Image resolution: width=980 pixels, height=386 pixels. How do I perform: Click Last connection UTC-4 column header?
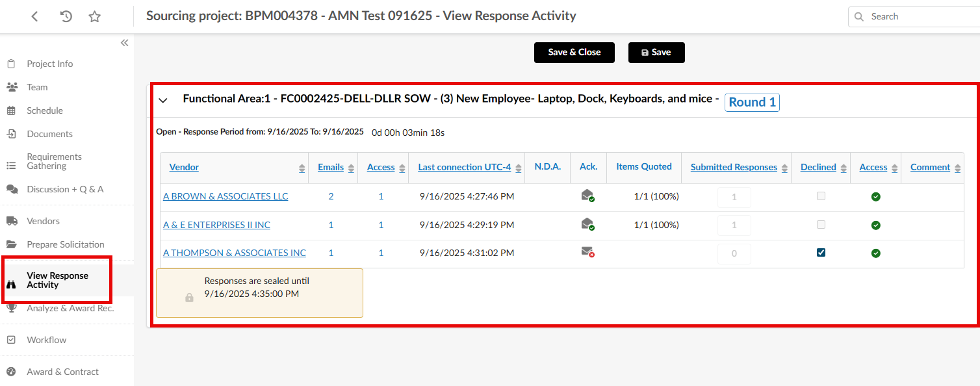465,167
